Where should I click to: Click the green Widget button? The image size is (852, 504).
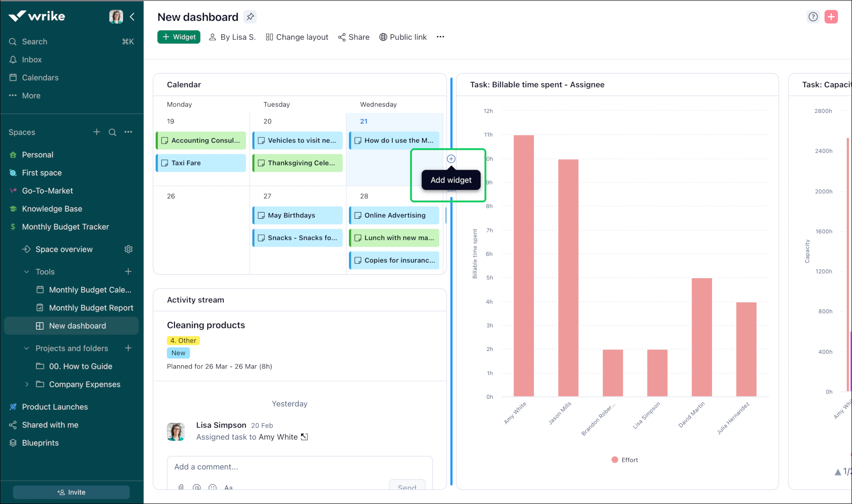179,37
